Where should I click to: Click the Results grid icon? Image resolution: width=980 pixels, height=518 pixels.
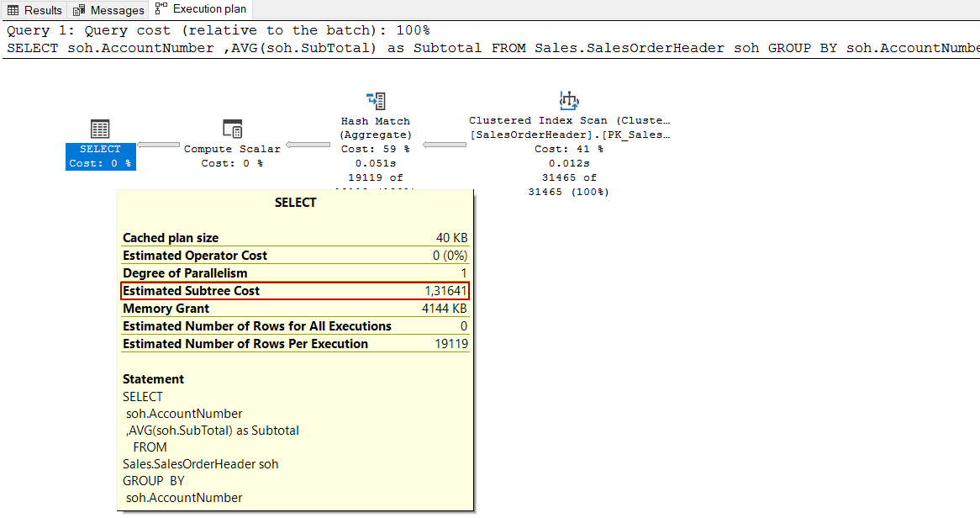(13, 11)
